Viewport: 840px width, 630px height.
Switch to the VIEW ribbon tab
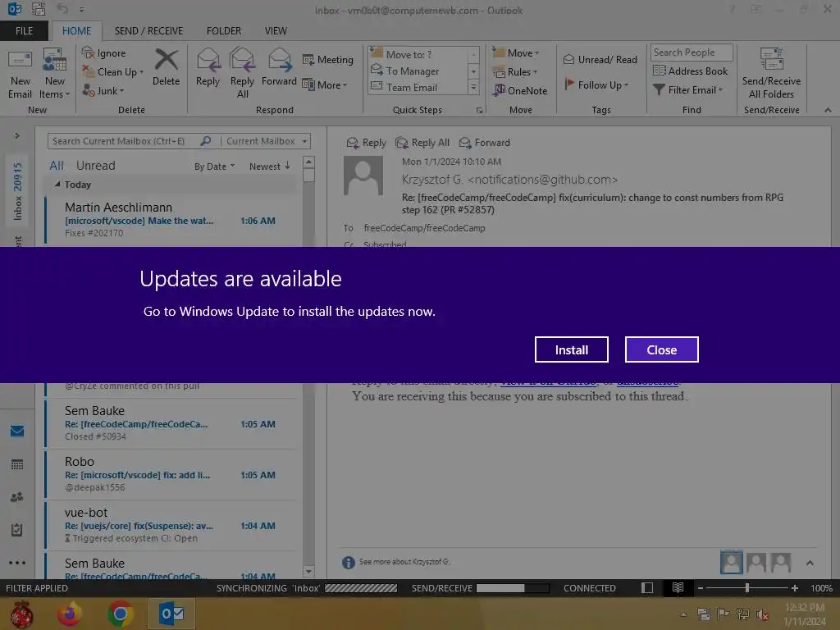276,30
